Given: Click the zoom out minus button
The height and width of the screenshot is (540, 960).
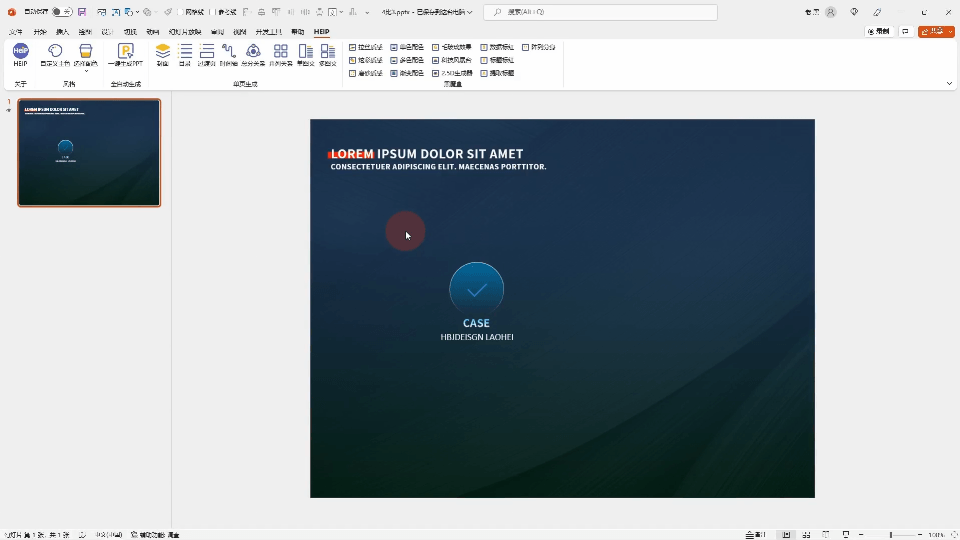Looking at the screenshot, I should click(x=861, y=534).
